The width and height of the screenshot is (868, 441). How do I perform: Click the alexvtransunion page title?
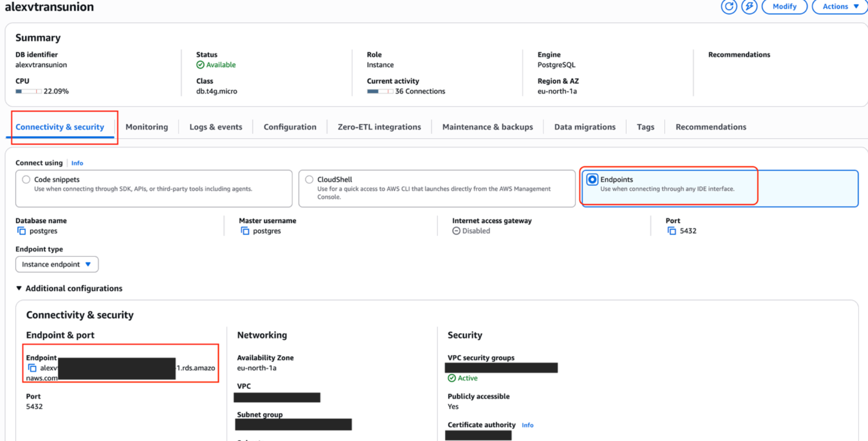(49, 7)
